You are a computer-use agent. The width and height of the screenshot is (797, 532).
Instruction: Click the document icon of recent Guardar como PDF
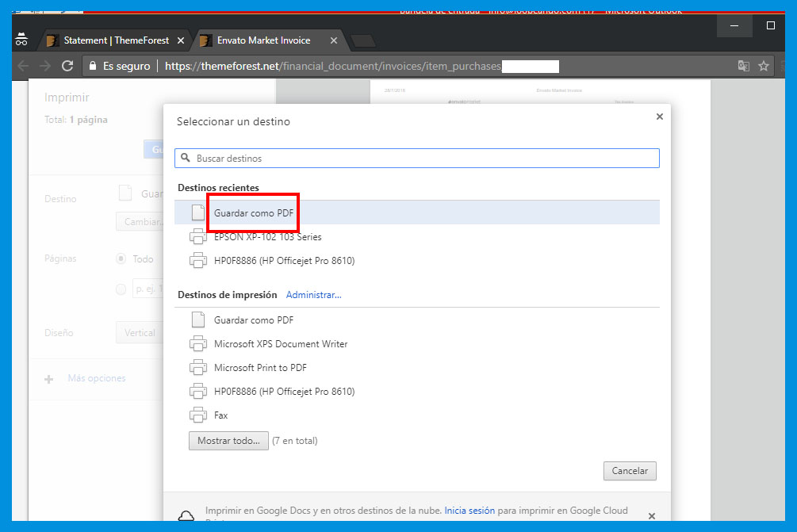[x=198, y=212]
